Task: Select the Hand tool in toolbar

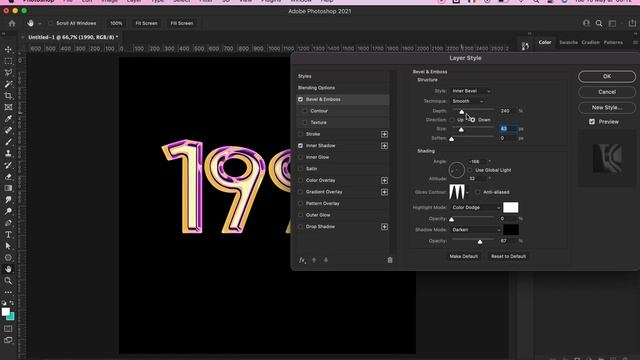Action: (x=8, y=269)
